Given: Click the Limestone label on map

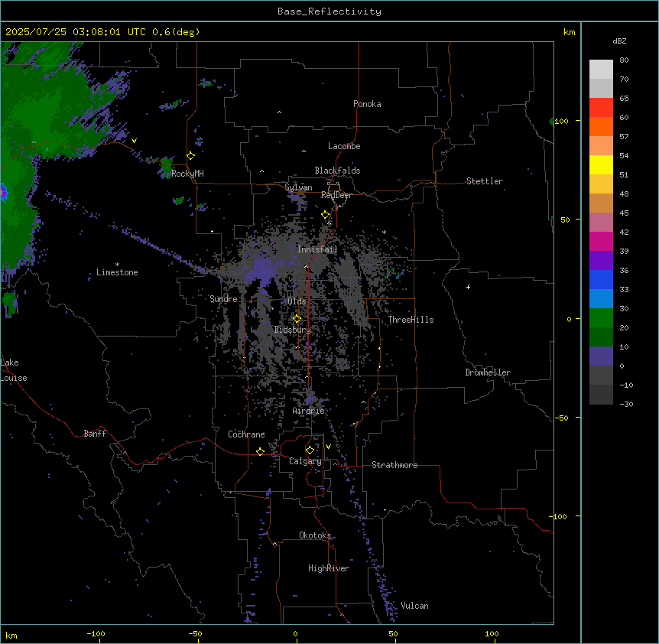Looking at the screenshot, I should click(117, 272).
